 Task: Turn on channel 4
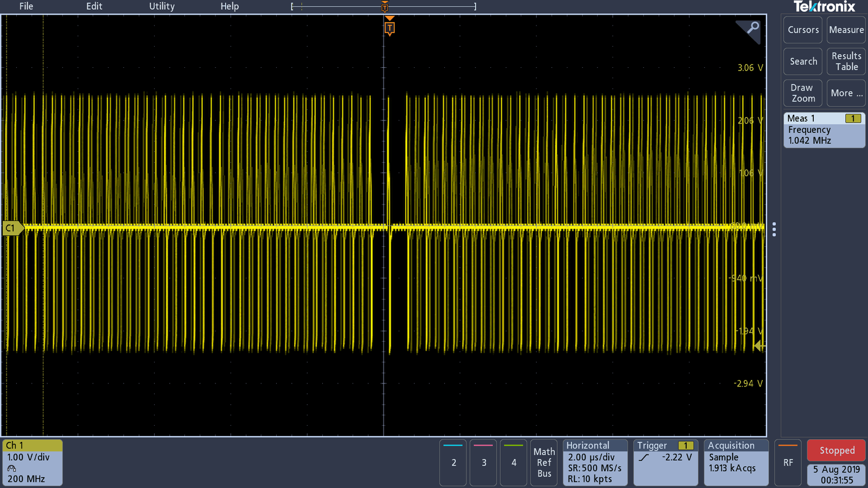pos(514,462)
